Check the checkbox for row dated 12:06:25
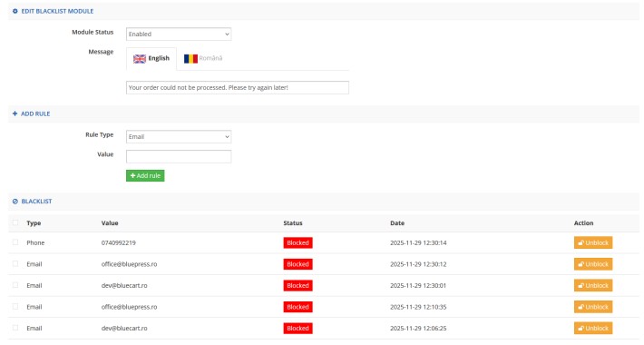Viewport: 644px width, 345px height. [15, 328]
